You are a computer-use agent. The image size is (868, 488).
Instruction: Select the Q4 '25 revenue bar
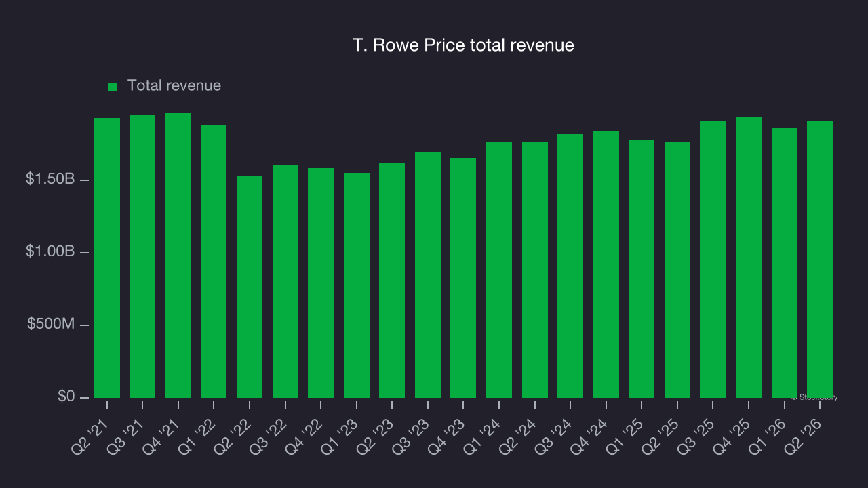pyautogui.click(x=749, y=257)
